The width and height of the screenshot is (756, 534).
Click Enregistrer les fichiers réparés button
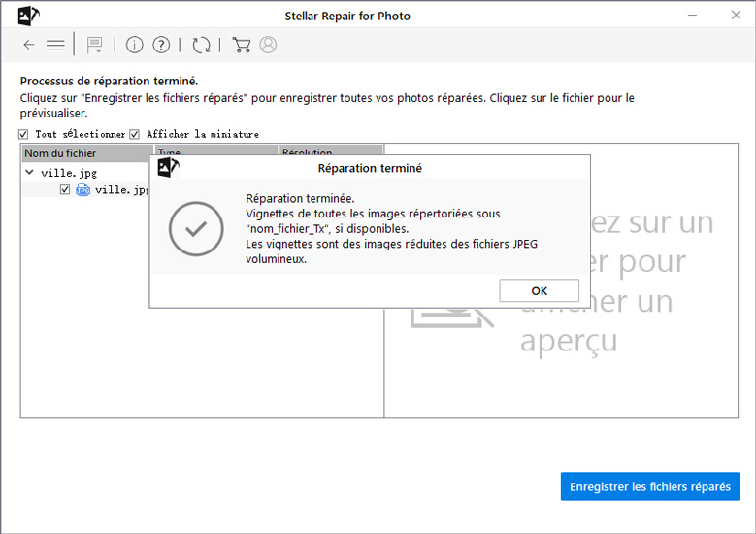(650, 486)
